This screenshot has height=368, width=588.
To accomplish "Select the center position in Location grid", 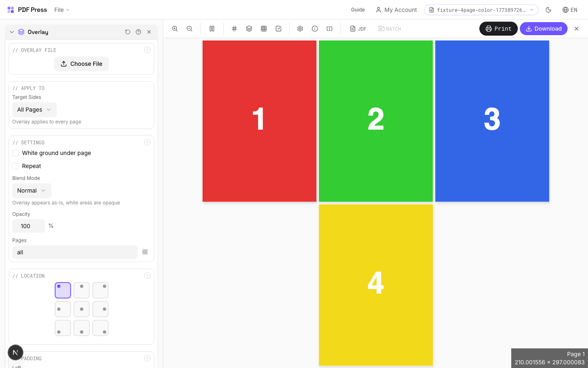I will [81, 309].
